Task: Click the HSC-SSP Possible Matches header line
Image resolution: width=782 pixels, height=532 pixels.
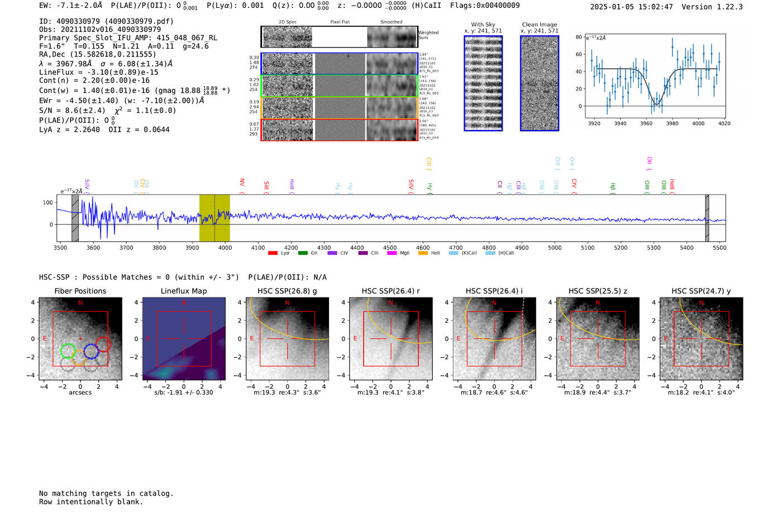Action: point(183,277)
